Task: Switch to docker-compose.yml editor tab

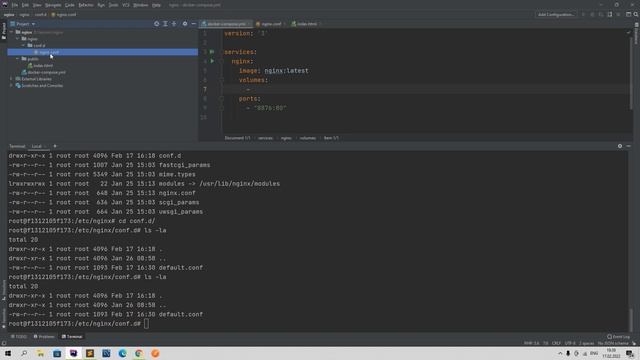Action: [x=227, y=24]
